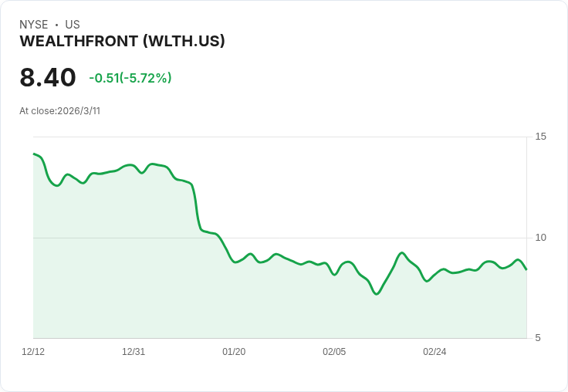568x392 pixels.
Task: Click the 5 label on the price axis
Action: coord(538,338)
